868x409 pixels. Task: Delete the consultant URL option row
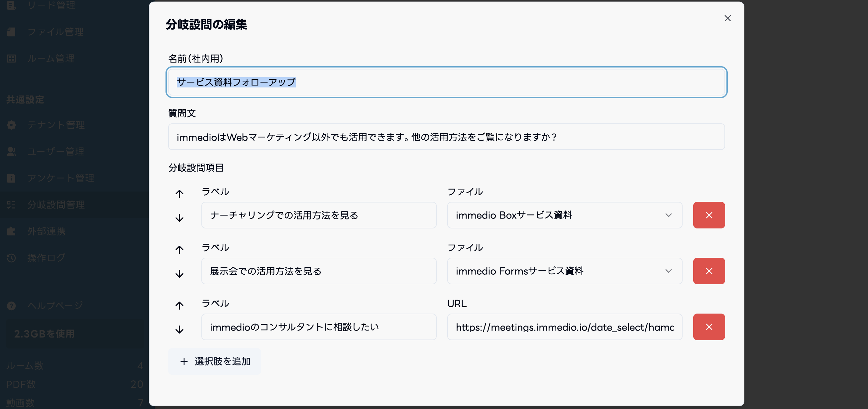708,327
